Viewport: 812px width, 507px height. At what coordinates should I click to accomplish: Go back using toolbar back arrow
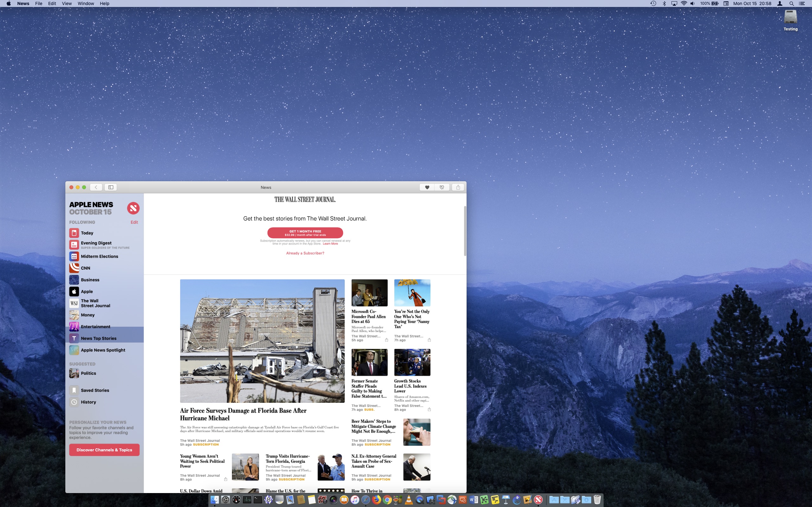(x=96, y=187)
